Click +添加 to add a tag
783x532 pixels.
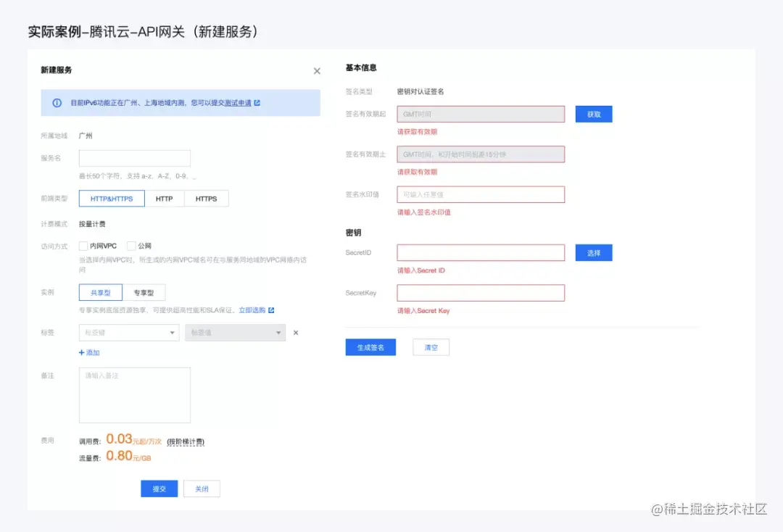pos(89,353)
